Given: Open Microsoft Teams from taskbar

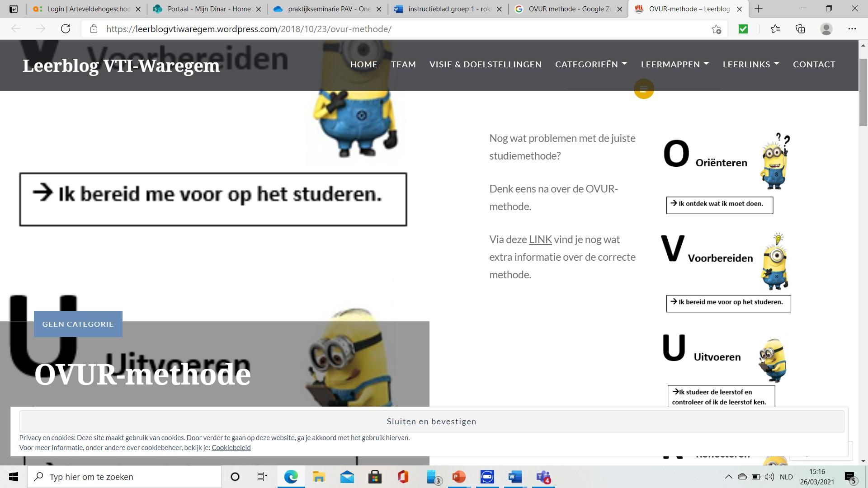Looking at the screenshot, I should [x=543, y=477].
